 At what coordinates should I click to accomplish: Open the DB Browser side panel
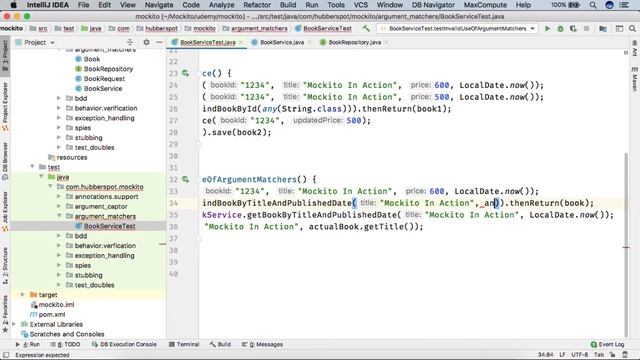(x=5, y=162)
